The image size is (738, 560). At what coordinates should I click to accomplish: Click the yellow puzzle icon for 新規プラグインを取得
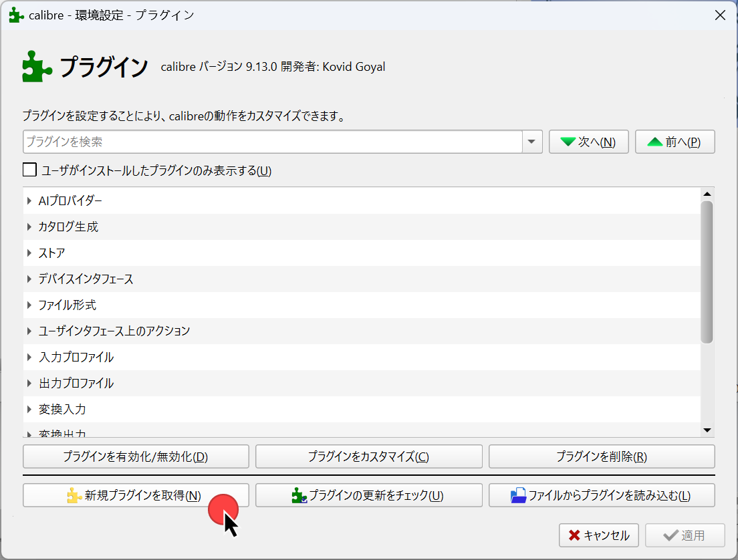[x=74, y=496]
